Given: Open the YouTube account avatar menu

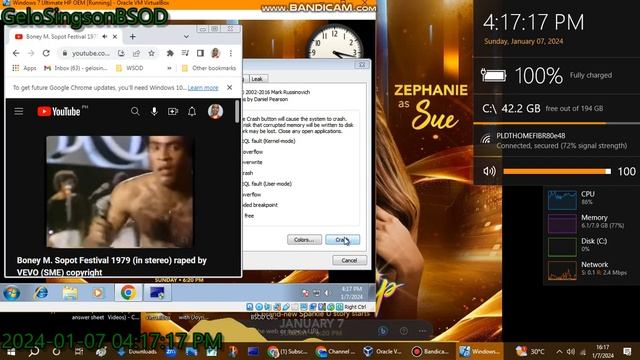Looking at the screenshot, I should [x=215, y=111].
